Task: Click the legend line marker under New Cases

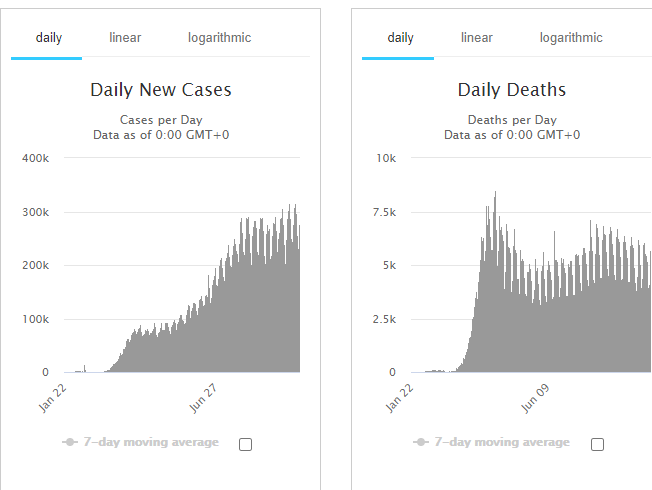Action: (x=69, y=442)
